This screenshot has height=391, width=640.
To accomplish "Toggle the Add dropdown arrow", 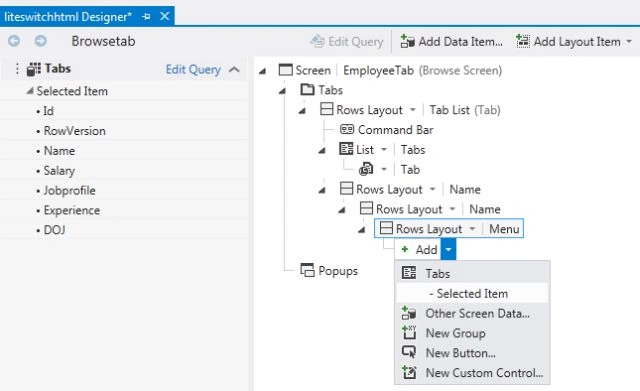I will 448,249.
